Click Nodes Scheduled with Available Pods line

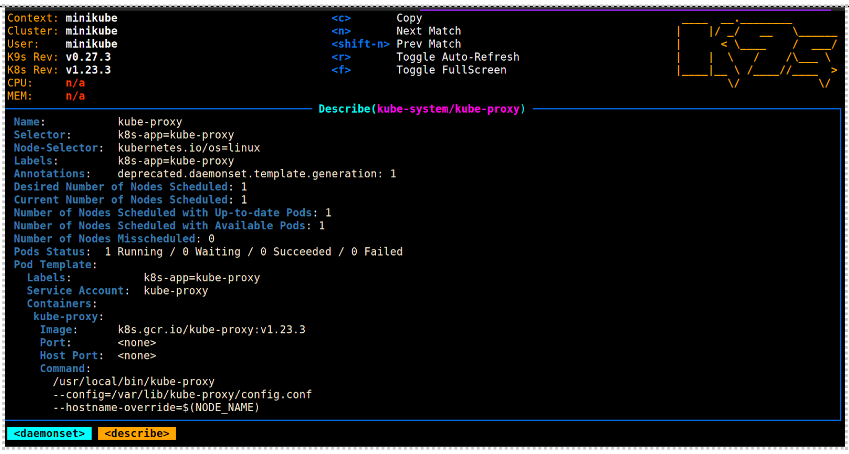(169, 226)
